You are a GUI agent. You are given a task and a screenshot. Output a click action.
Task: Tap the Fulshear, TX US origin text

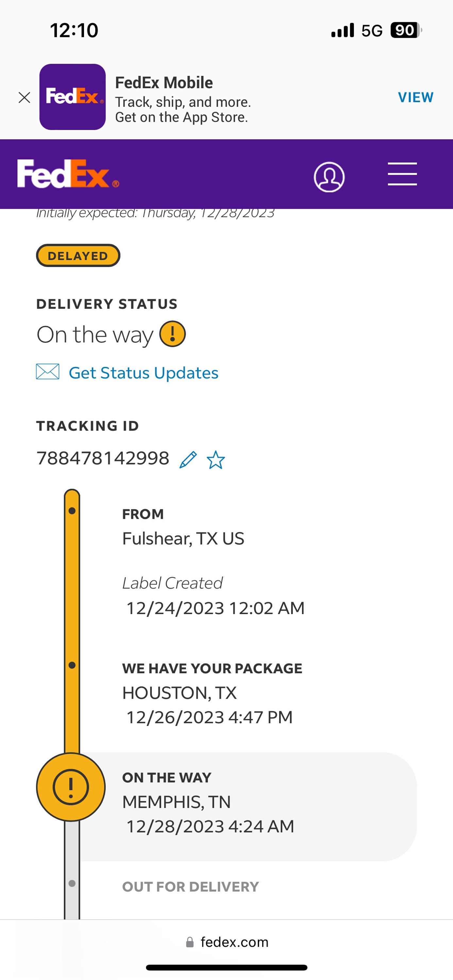[183, 539]
